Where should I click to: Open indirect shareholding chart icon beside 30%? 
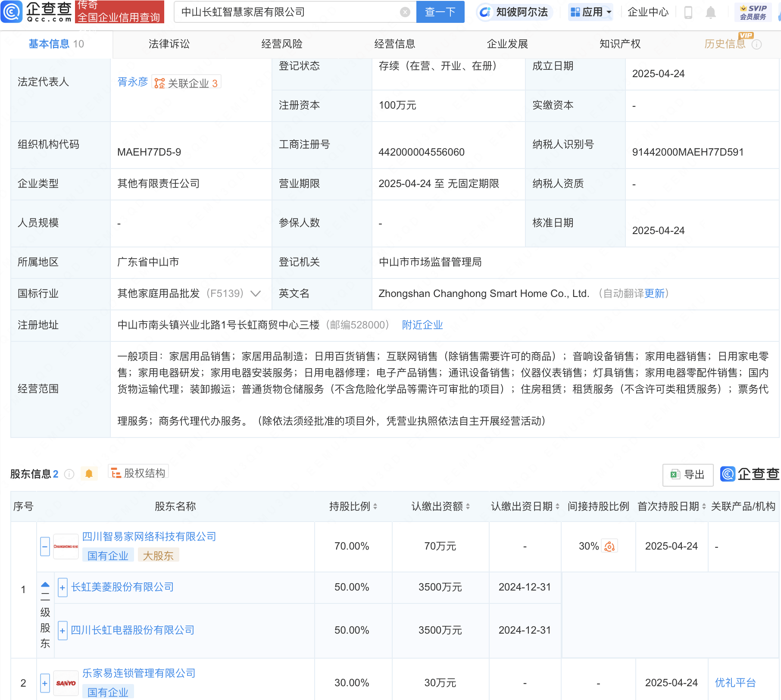pyautogui.click(x=609, y=546)
